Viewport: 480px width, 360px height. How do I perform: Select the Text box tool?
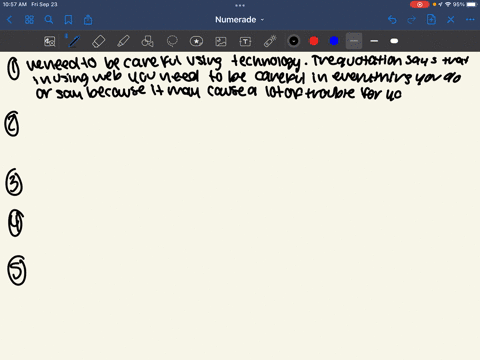click(245, 41)
